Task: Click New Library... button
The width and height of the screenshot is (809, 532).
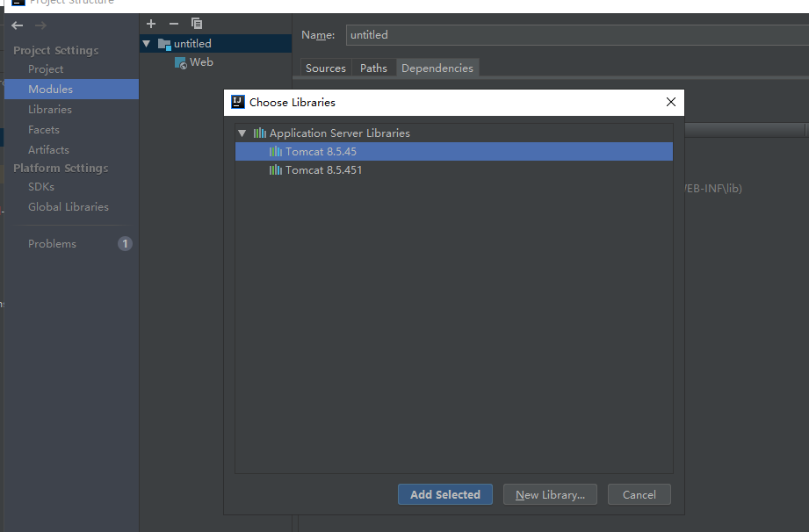Action: point(550,494)
